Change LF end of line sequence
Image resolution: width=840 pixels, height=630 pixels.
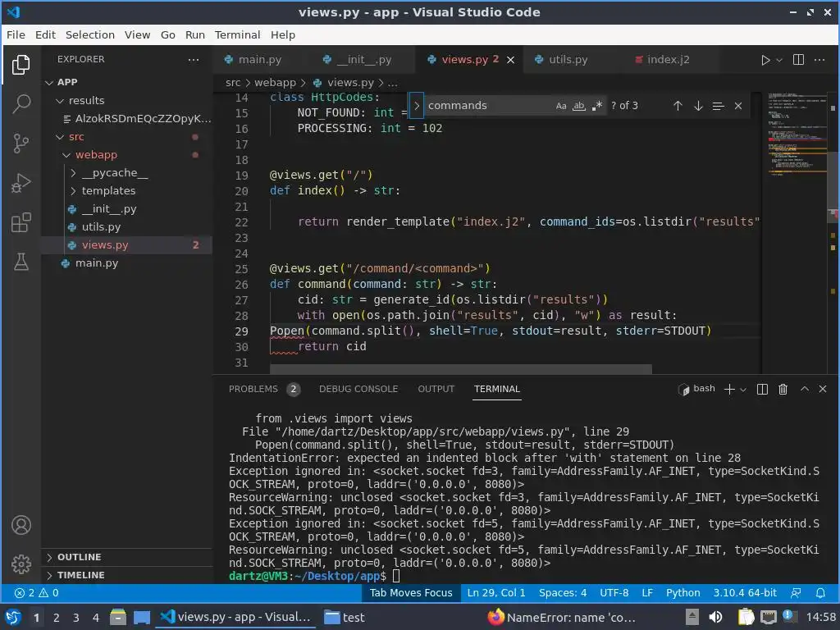[647, 593]
